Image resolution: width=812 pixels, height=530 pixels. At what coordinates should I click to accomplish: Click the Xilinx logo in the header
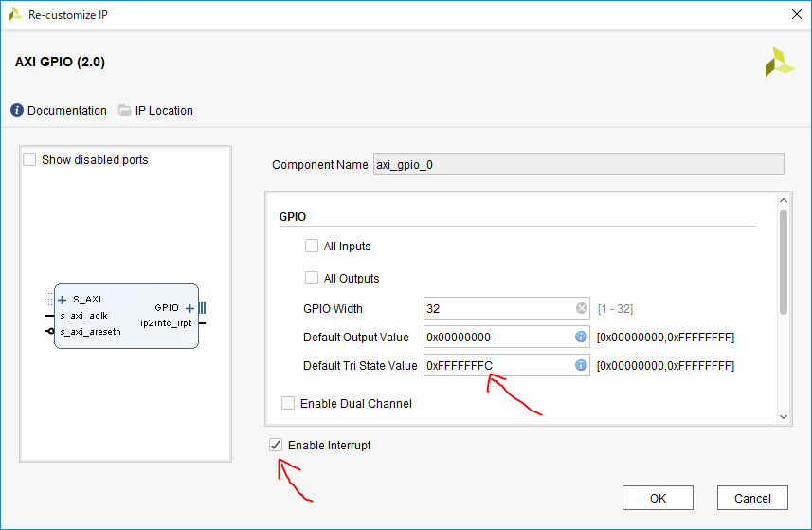(x=780, y=63)
